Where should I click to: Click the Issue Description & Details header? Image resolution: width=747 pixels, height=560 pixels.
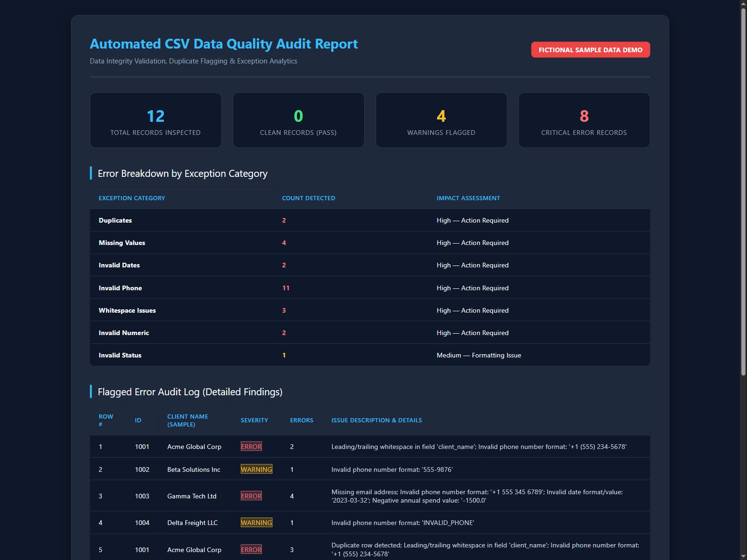(x=377, y=420)
